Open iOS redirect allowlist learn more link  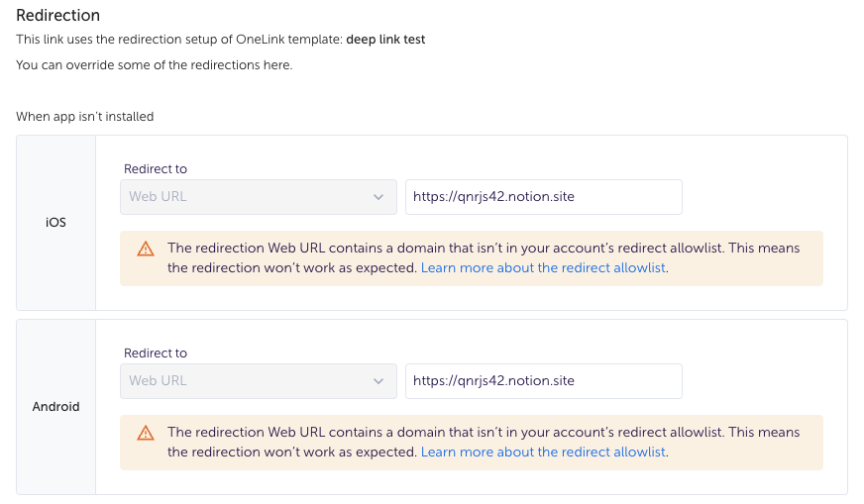[543, 267]
